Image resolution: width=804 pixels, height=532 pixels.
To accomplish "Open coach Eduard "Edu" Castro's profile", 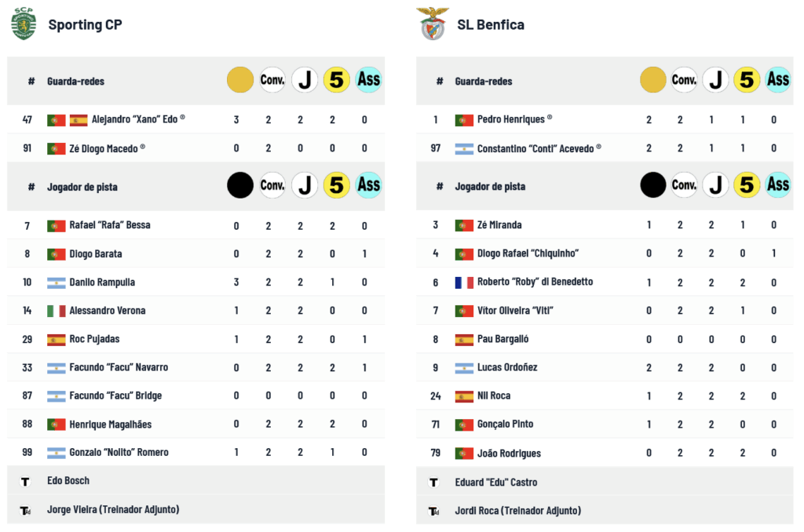I will (495, 482).
